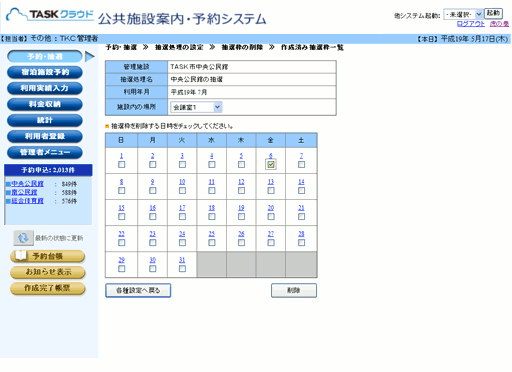Click the 削除 button
512x372 pixels.
pyautogui.click(x=294, y=290)
